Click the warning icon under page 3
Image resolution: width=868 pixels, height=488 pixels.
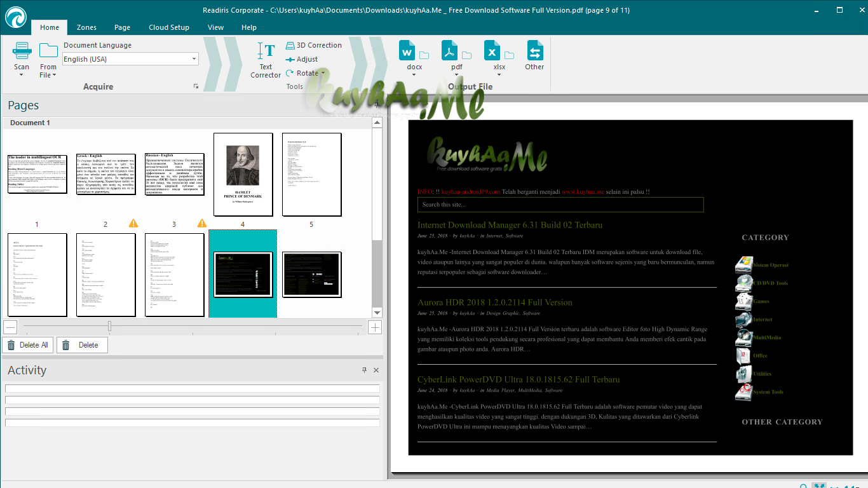pos(202,223)
